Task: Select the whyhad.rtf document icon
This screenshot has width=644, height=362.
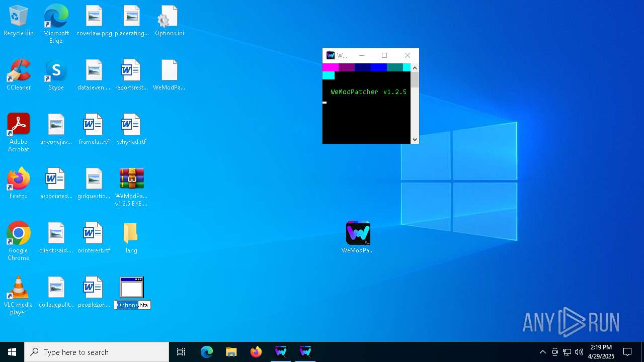Action: 131,130
